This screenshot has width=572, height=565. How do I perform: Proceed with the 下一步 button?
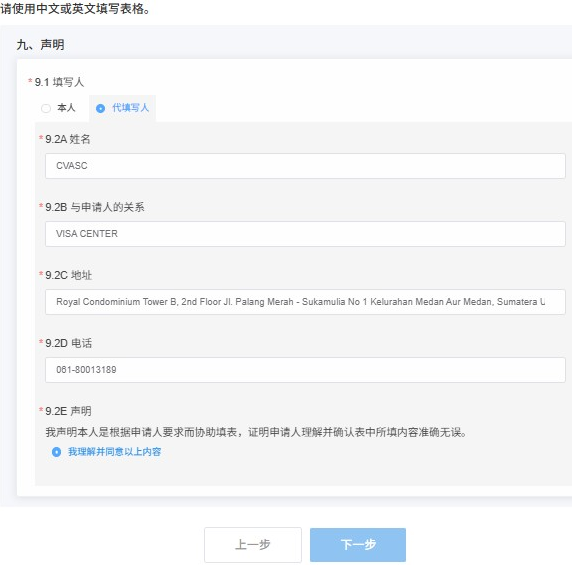click(358, 545)
